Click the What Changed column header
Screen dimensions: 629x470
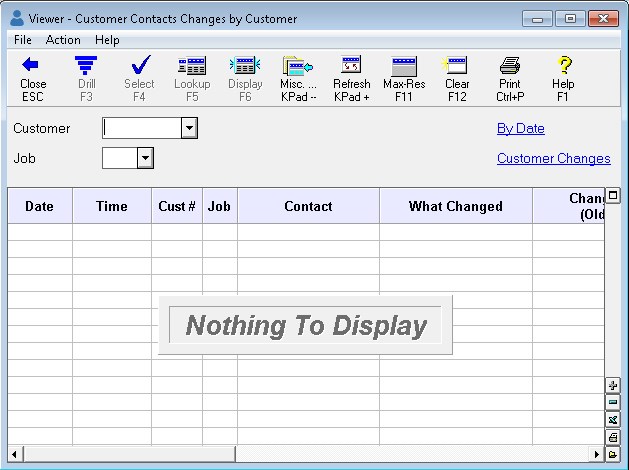[x=455, y=206]
